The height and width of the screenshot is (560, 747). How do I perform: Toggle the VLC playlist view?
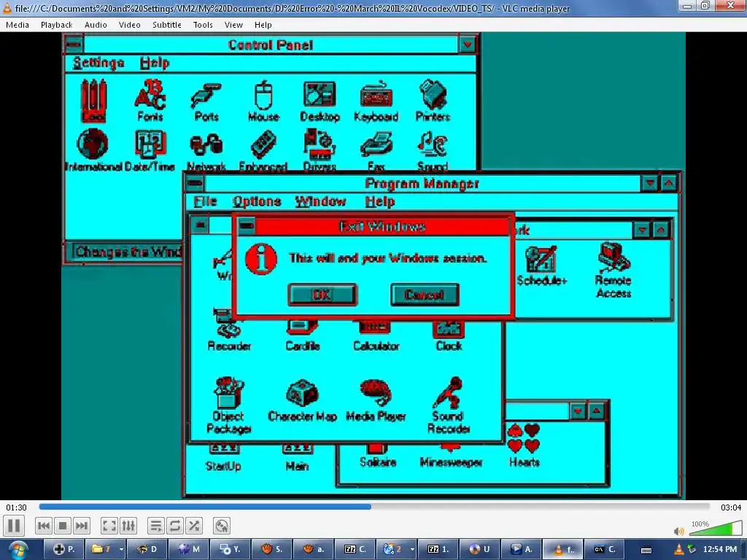(x=156, y=526)
